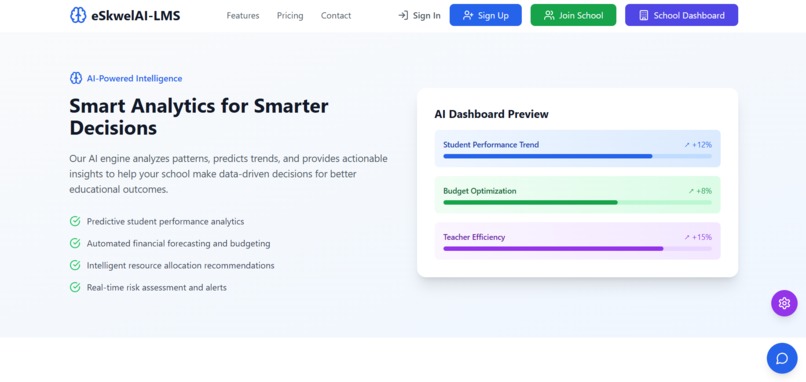Image resolution: width=806 pixels, height=382 pixels.
Task: Click the Student Performance Trend label
Action: tap(491, 144)
